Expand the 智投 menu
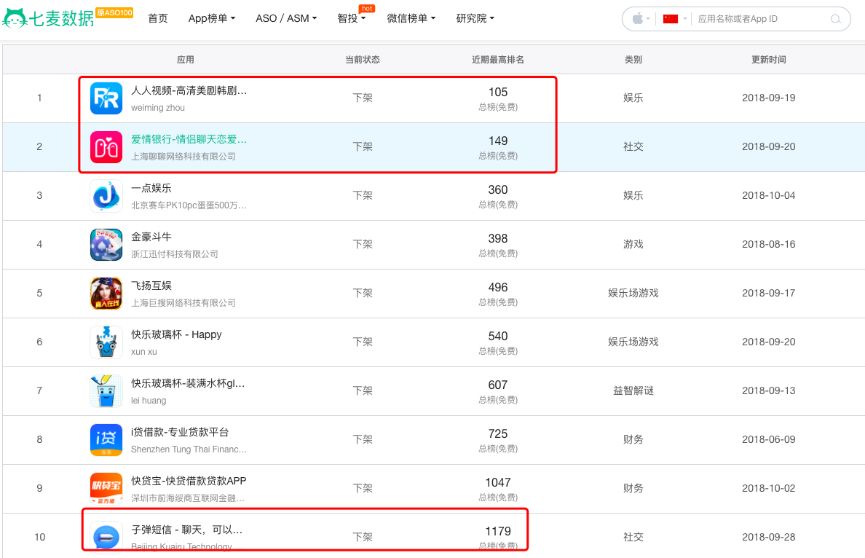Viewport: 865px width, 558px height. click(351, 18)
